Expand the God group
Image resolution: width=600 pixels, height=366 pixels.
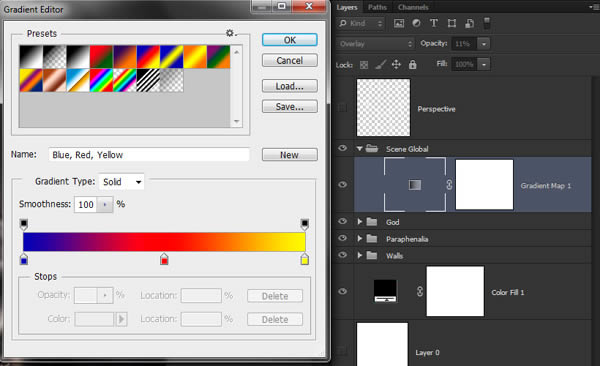(x=359, y=222)
